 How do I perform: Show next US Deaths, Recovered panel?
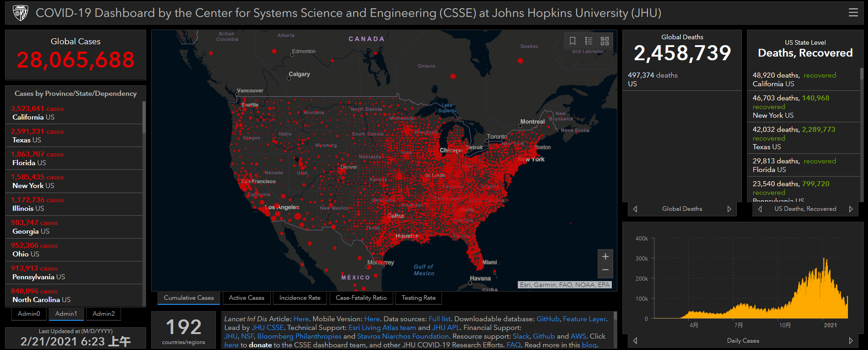click(851, 209)
